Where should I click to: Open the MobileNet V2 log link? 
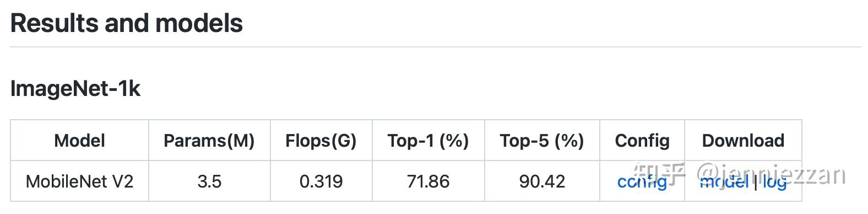[x=774, y=182]
